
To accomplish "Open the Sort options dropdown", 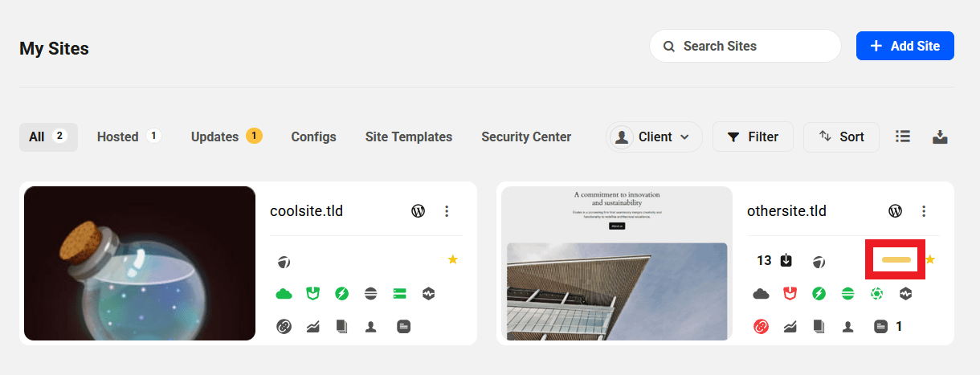I will click(x=841, y=137).
